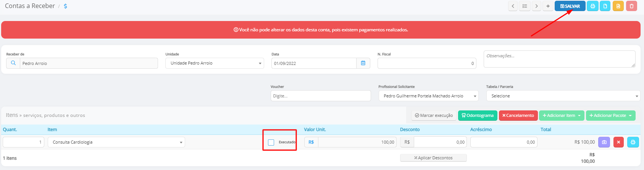Screen dimensions: 644x170
Task: Click the Marcar execução button
Action: point(434,115)
